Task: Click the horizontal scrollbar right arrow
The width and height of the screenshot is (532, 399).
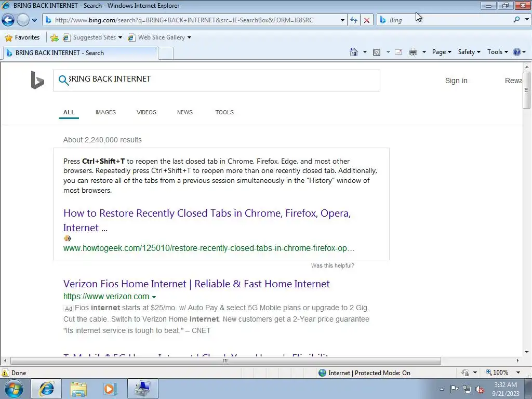Action: [x=518, y=361]
